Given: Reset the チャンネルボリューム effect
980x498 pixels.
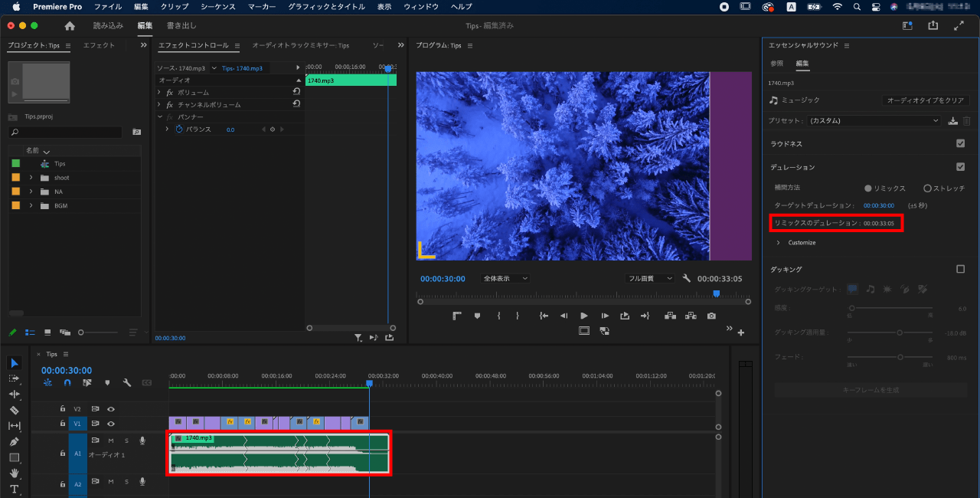Looking at the screenshot, I should point(296,104).
